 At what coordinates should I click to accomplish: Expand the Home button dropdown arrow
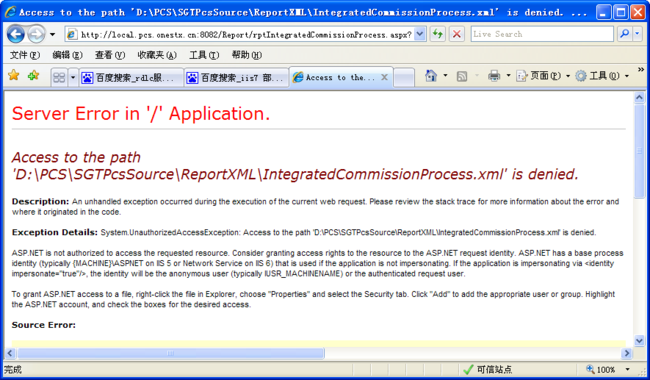(x=445, y=76)
